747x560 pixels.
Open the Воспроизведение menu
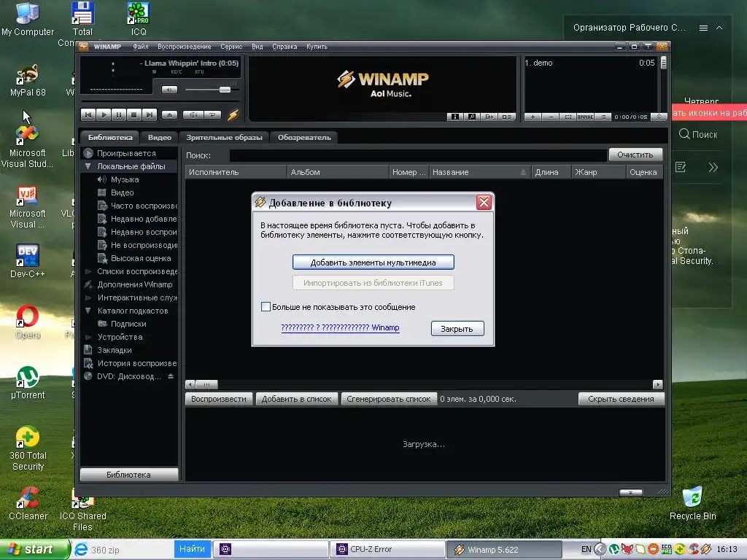(185, 47)
